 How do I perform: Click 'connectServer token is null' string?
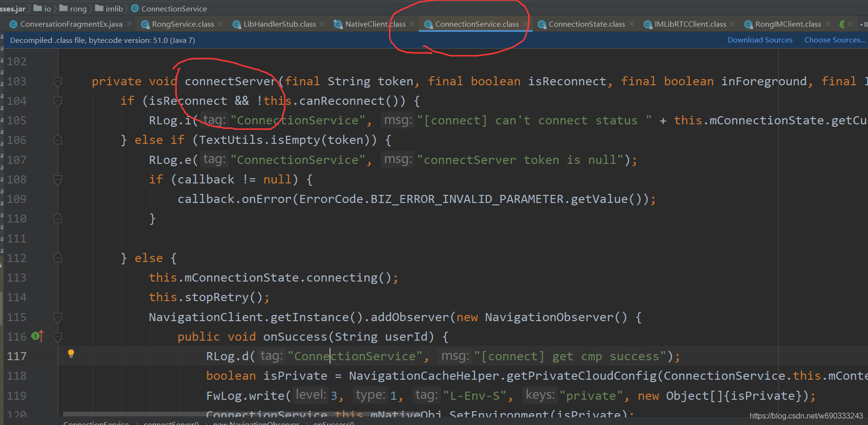520,160
